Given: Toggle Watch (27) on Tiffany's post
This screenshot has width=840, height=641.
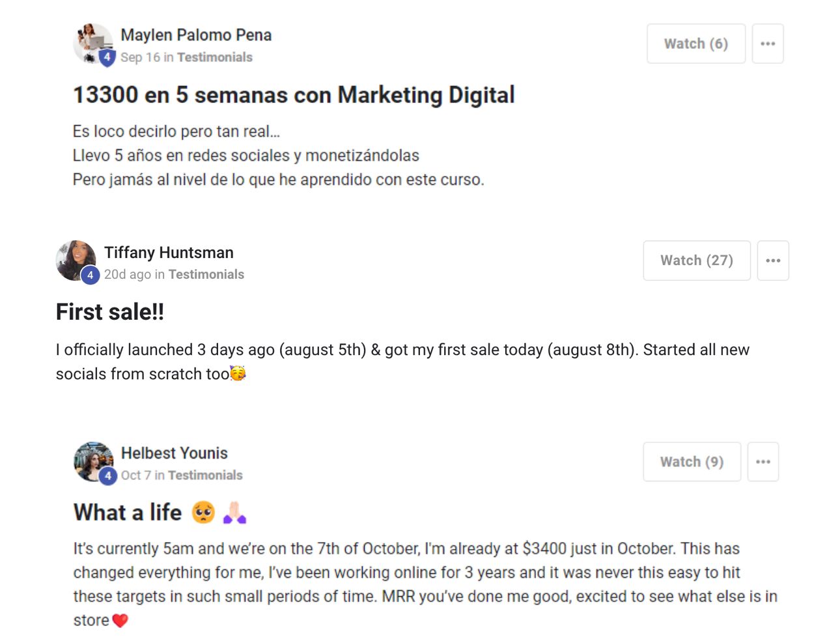Looking at the screenshot, I should 696,261.
